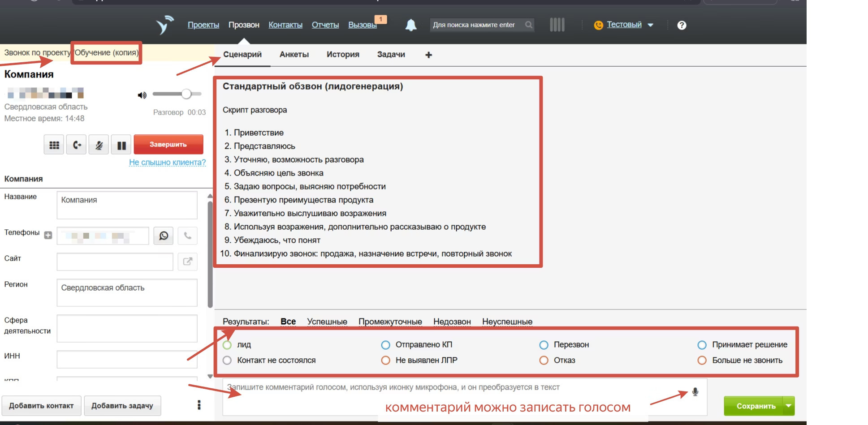Pause the call with the hold button
This screenshot has height=425, width=868.
[121, 145]
